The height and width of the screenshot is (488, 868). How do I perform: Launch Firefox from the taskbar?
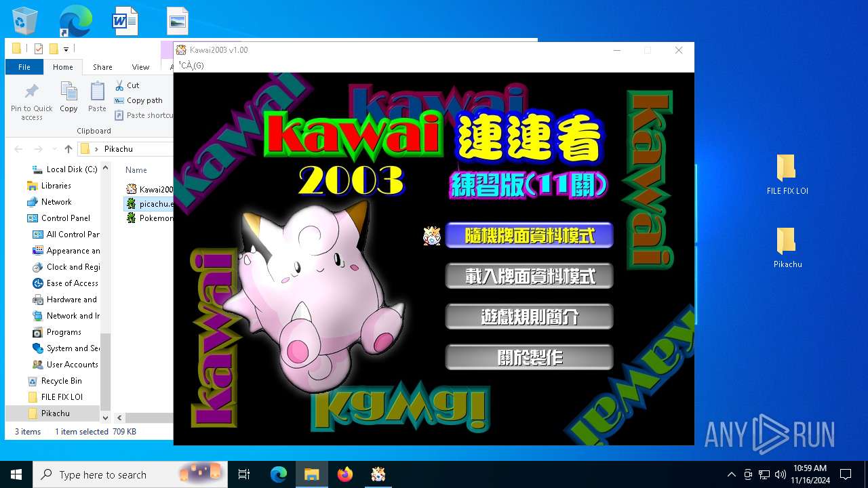pyautogui.click(x=345, y=474)
